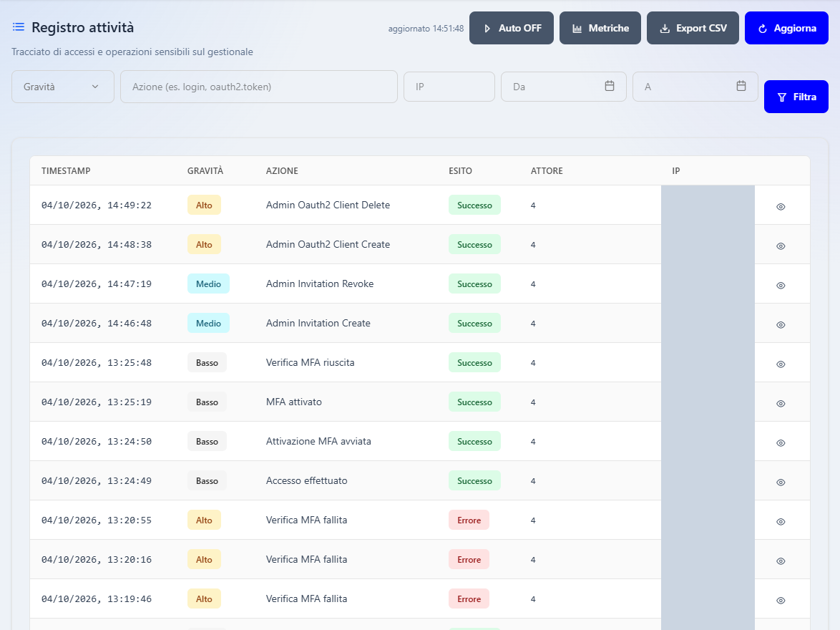
Task: Click the GRAVITÀ column header
Action: coord(205,170)
